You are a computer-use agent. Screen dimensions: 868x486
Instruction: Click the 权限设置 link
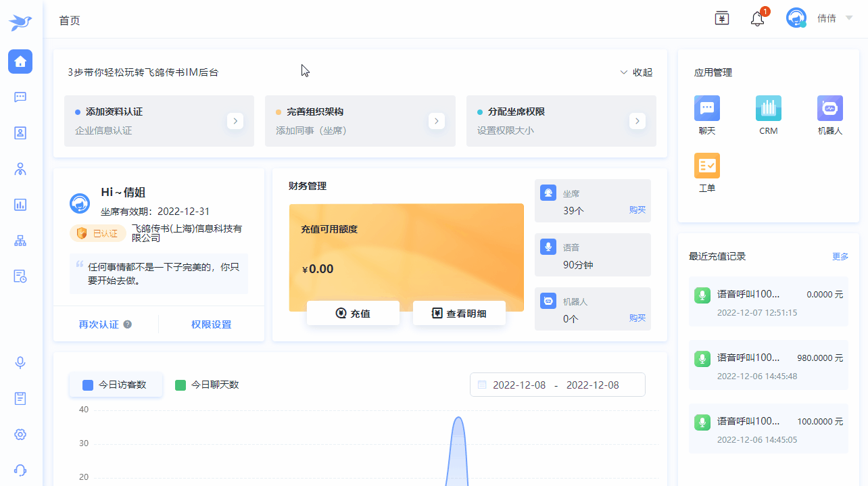211,324
